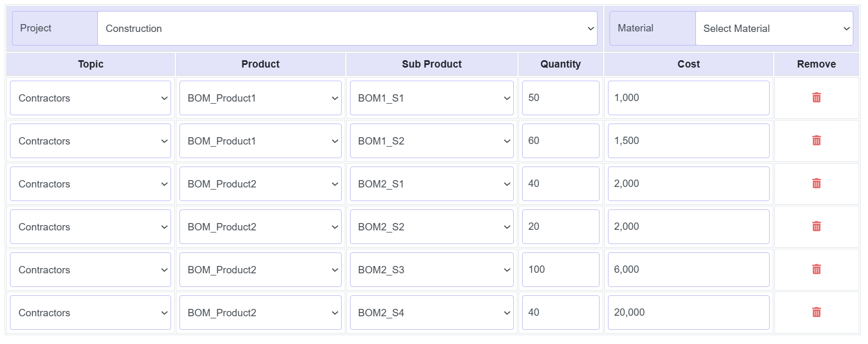Click the Quantity column header
868x344 pixels.
click(560, 64)
